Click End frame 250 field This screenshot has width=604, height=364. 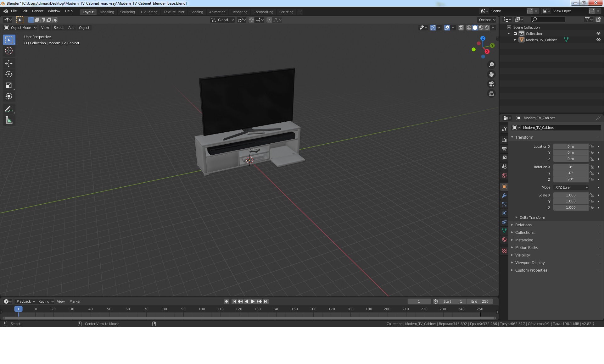[x=479, y=301]
